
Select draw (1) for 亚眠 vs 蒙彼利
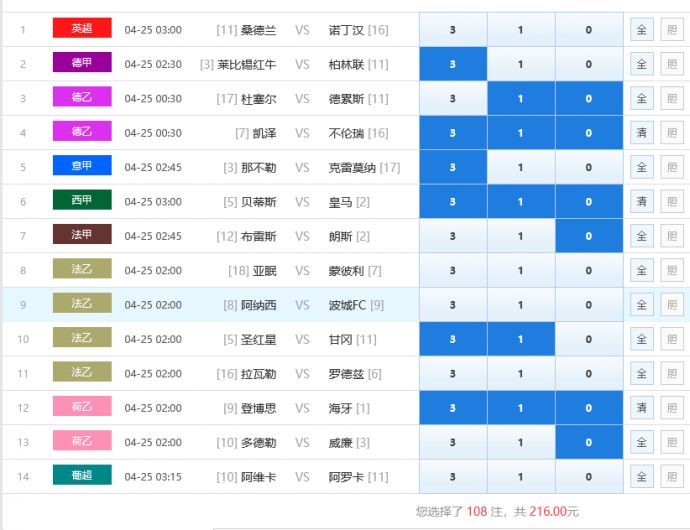[520, 270]
